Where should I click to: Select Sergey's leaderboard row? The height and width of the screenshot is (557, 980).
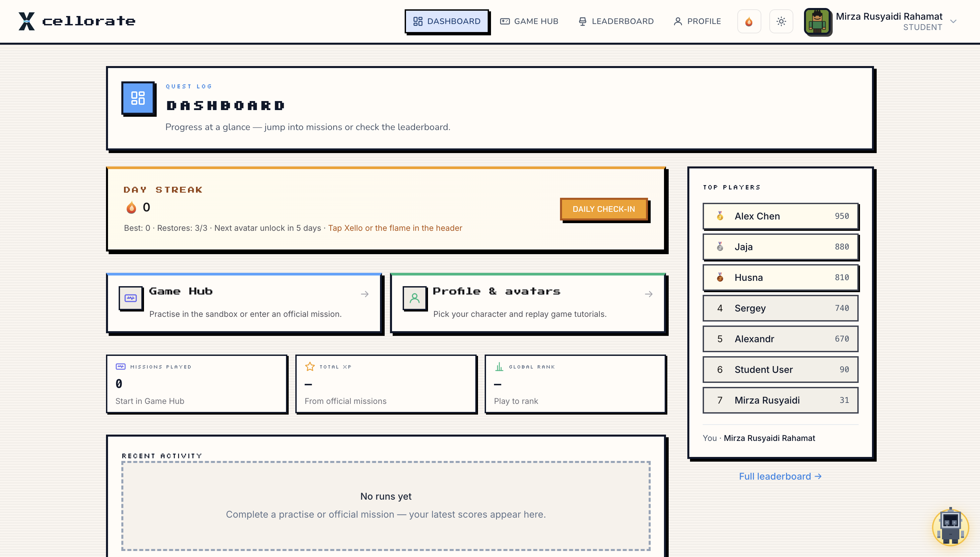[x=780, y=308]
